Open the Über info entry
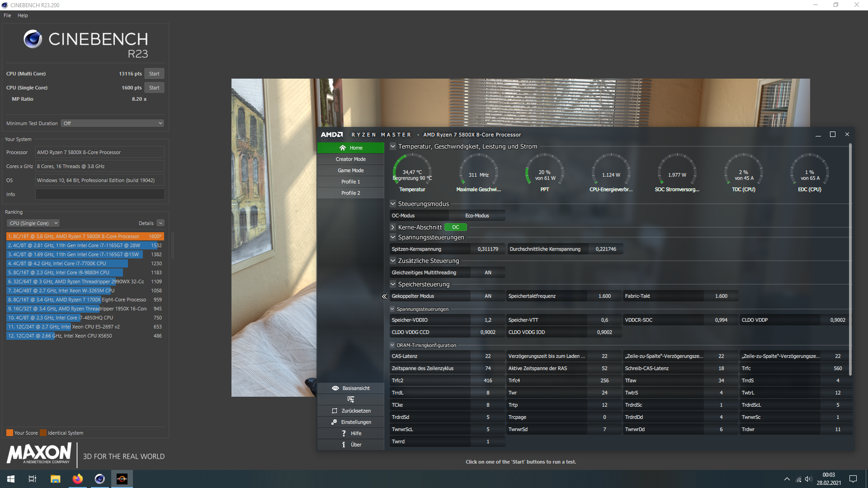 pos(344,445)
